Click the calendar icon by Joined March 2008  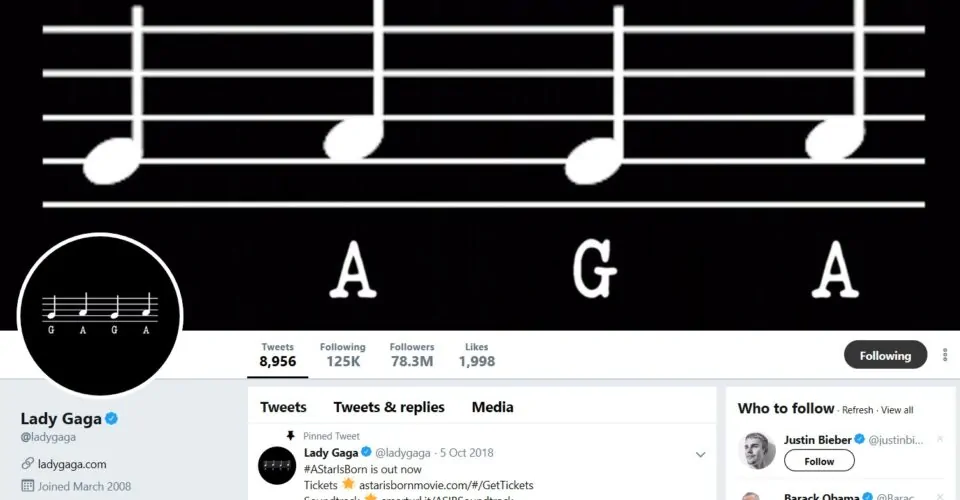tap(28, 487)
